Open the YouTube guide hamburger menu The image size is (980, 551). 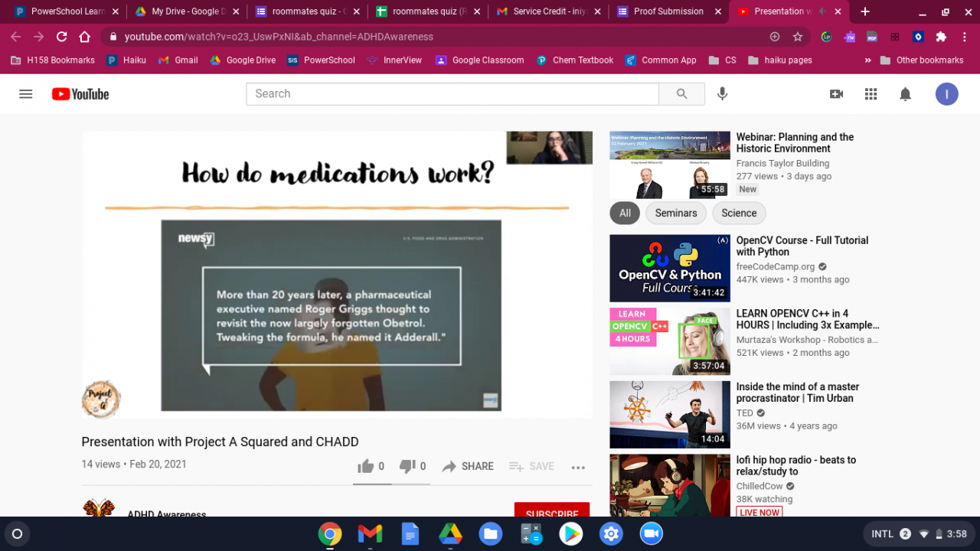click(26, 94)
